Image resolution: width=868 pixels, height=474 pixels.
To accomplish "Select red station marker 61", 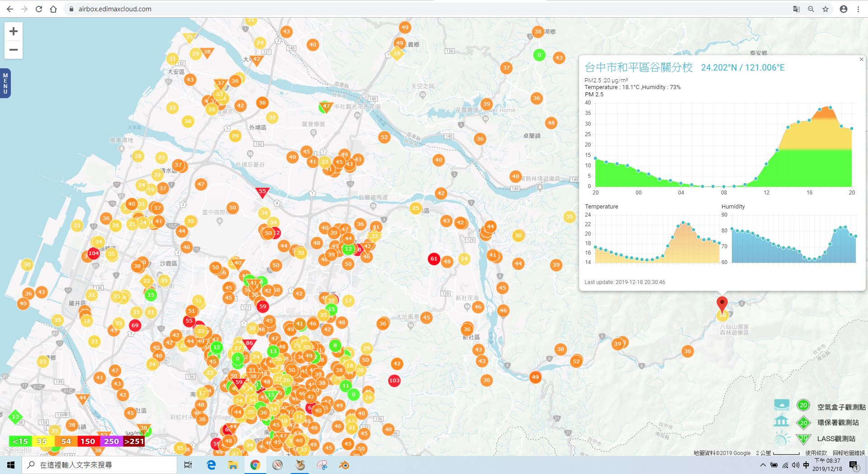I will (434, 259).
